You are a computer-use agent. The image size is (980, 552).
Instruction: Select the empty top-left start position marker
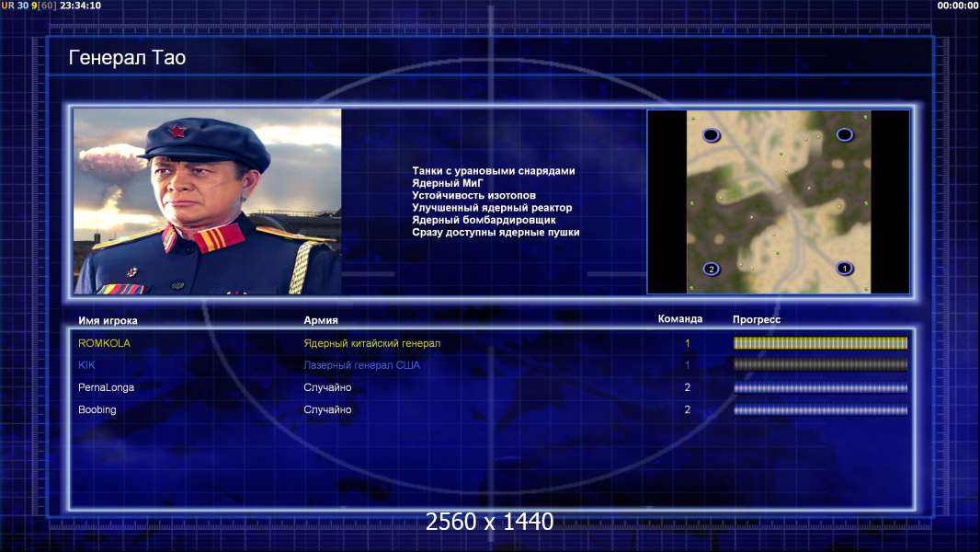click(x=712, y=135)
